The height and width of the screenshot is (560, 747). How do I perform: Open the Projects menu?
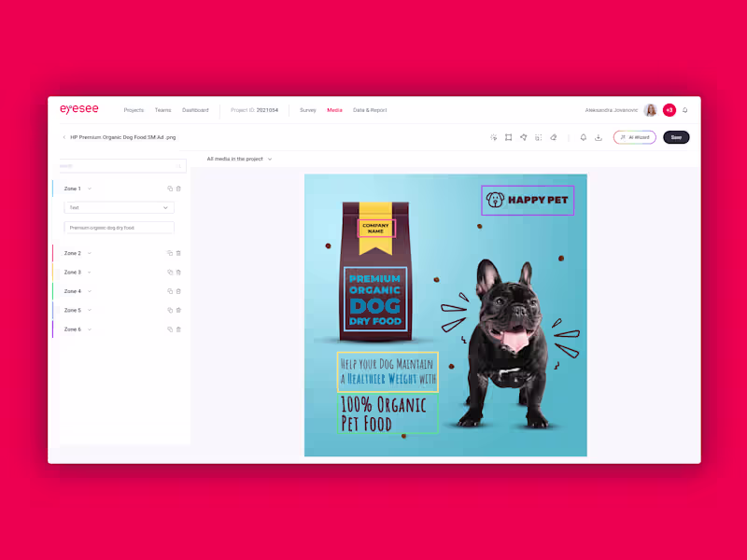click(134, 110)
